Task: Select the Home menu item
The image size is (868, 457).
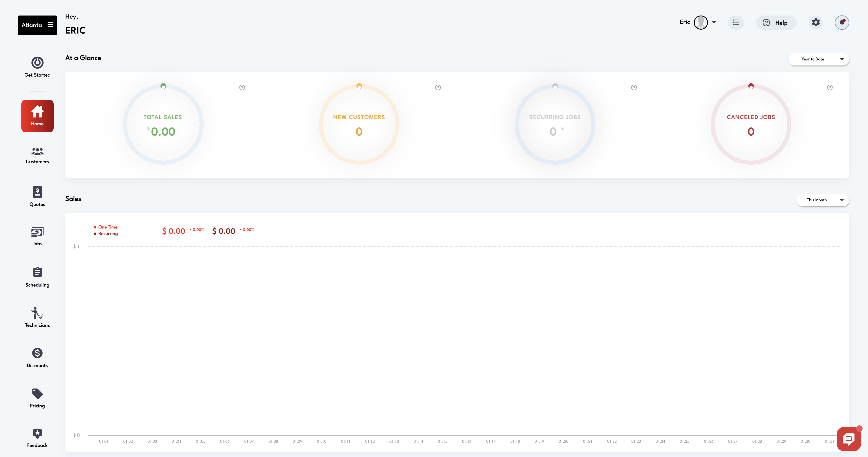Action: pyautogui.click(x=37, y=116)
